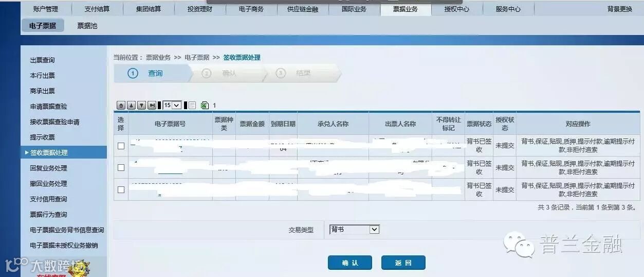
Task: Click the 确认 button
Action: [350, 263]
